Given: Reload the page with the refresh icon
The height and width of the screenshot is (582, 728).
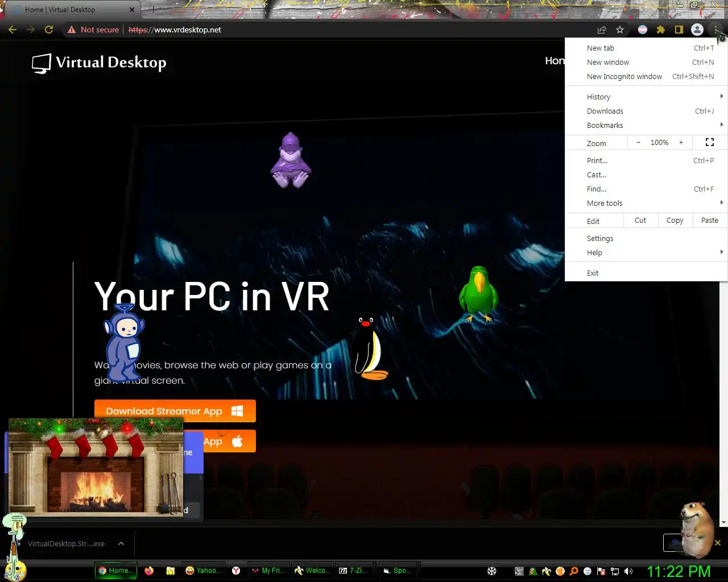Looking at the screenshot, I should 49,30.
